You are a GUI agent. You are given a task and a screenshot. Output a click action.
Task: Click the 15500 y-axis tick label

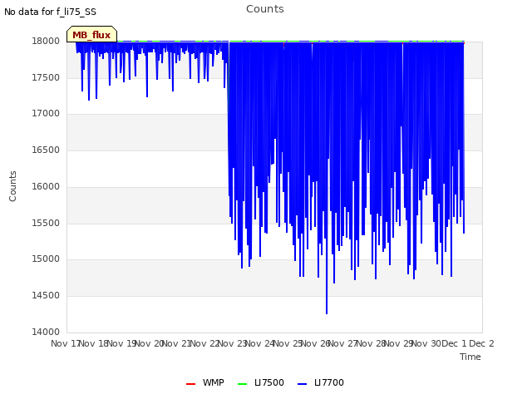pos(46,224)
